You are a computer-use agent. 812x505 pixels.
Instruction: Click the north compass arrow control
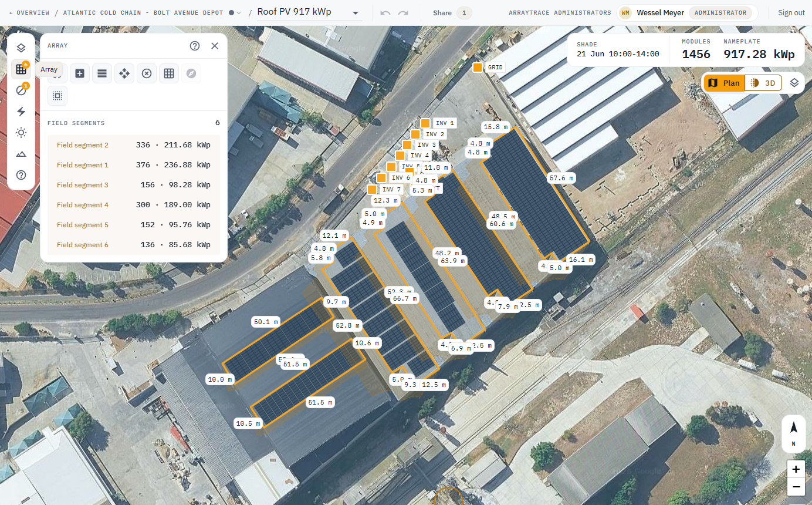coord(794,433)
